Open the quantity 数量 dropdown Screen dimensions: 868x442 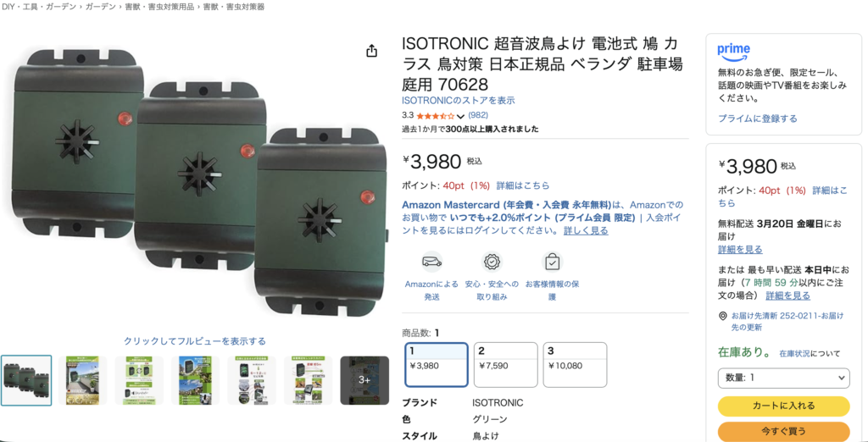783,378
